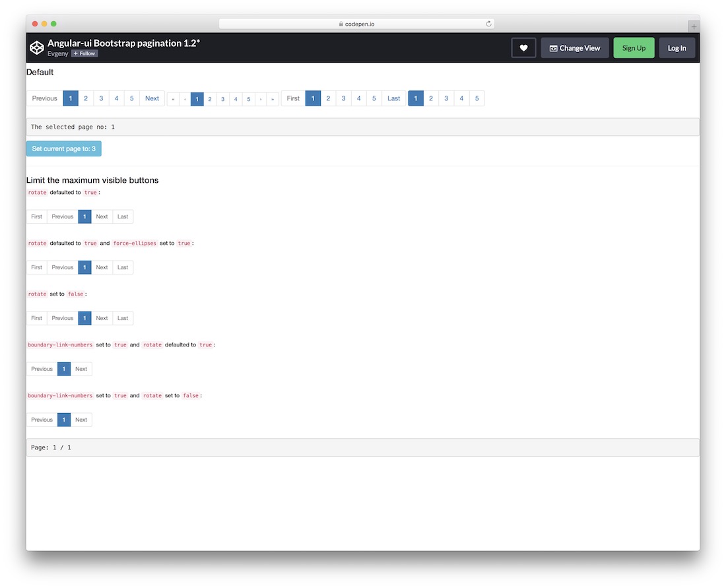Open the Evgeny profile link
The height and width of the screenshot is (588, 726).
[x=59, y=53]
